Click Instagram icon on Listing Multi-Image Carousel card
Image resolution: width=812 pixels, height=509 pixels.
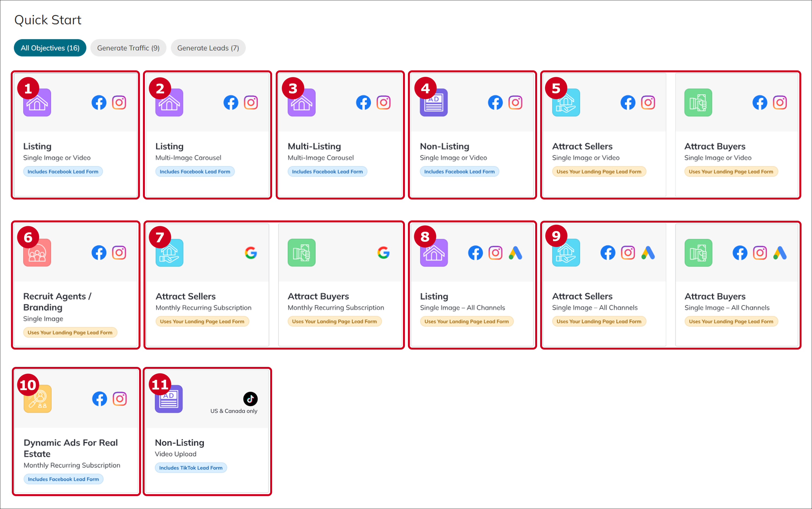(x=251, y=102)
